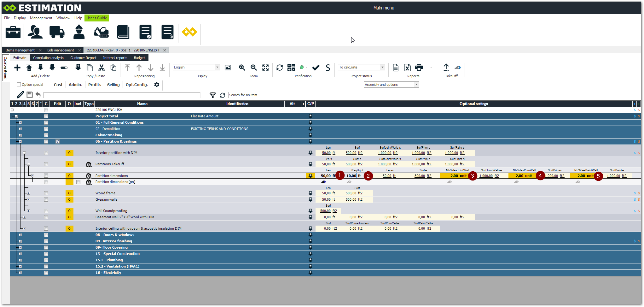Screen dimensions: 644x307
Task: Click the excavator equipment icon
Action: click(101, 32)
